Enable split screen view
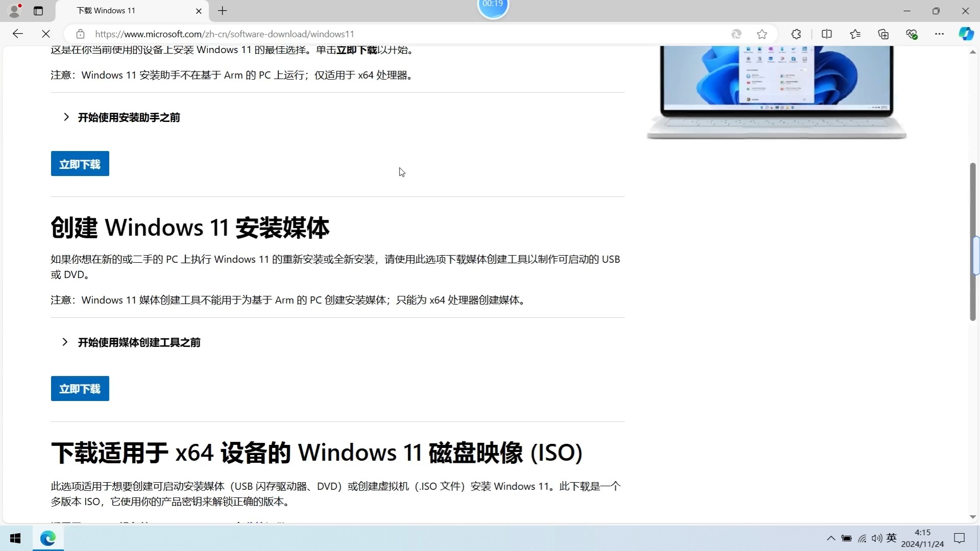 tap(826, 34)
